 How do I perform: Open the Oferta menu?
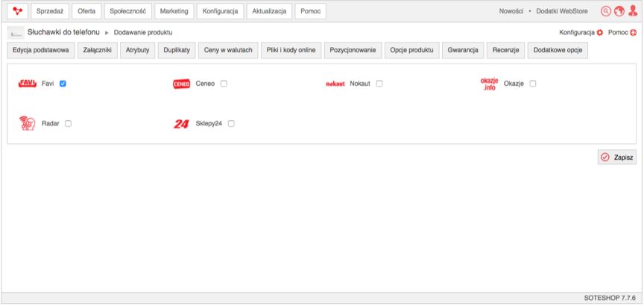click(86, 11)
